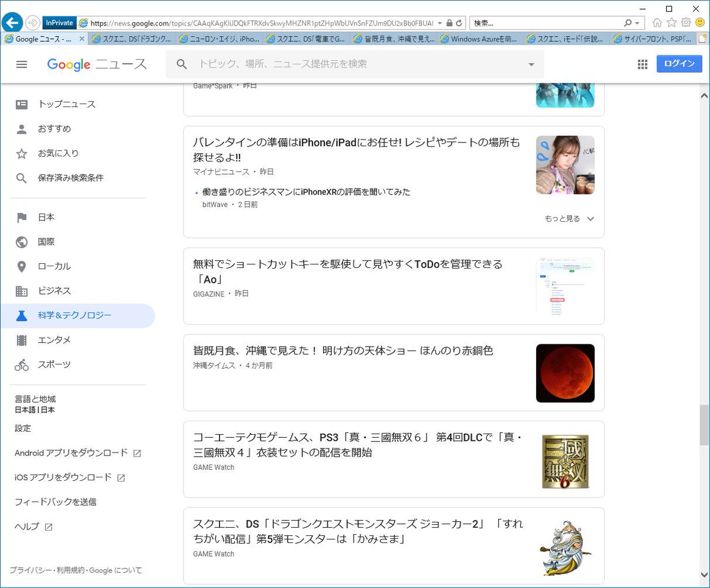Image resolution: width=710 pixels, height=588 pixels.
Task: Click the page vertical scrollbar thumb
Action: pyautogui.click(x=704, y=425)
